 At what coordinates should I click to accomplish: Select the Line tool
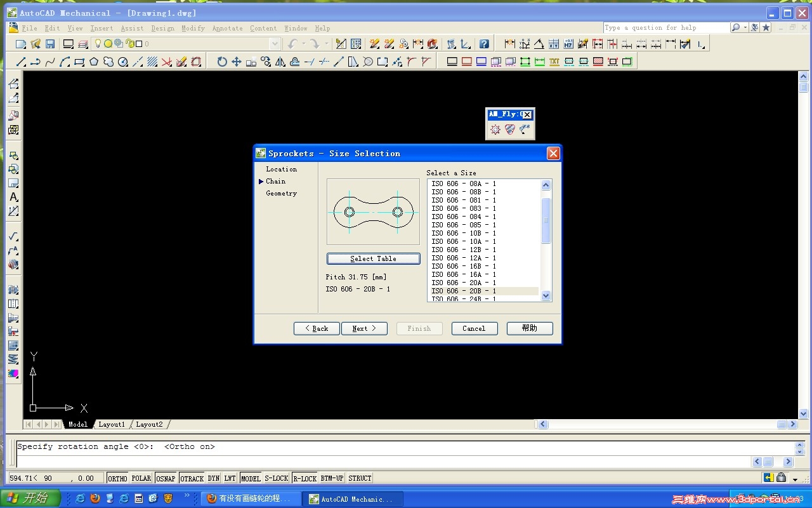click(x=21, y=62)
